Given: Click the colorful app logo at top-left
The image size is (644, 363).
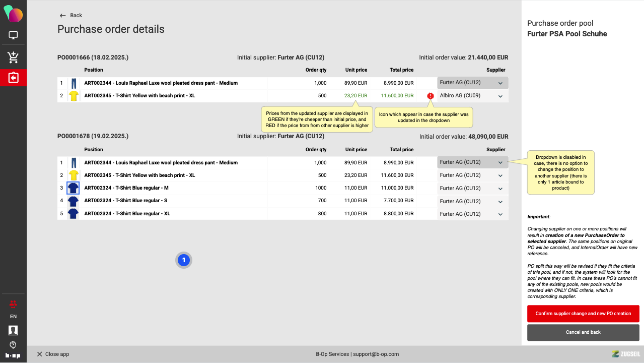Looking at the screenshot, I should 13,14.
